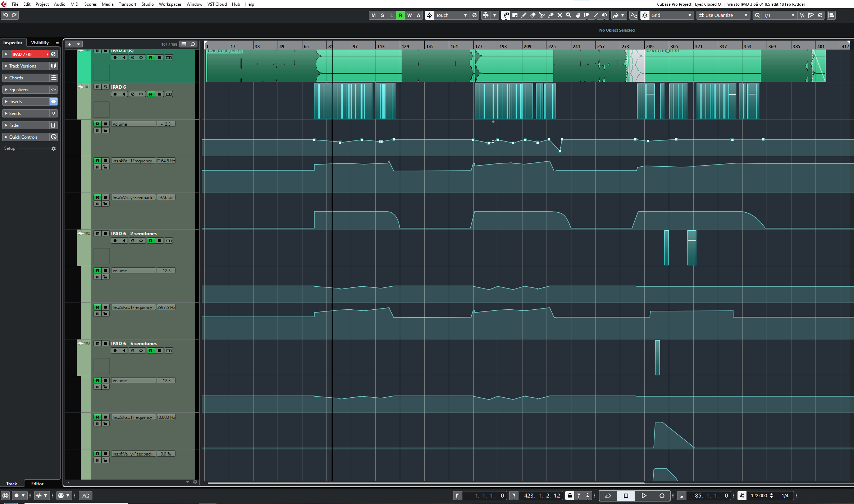Solo the IPAD 6 - 2 semitones track
This screenshot has width=854, height=504.
pyautogui.click(x=105, y=233)
